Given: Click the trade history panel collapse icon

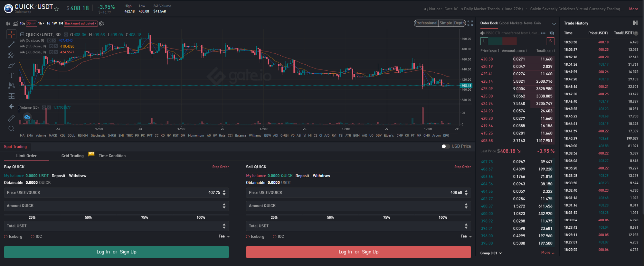Looking at the screenshot, I should [635, 23].
